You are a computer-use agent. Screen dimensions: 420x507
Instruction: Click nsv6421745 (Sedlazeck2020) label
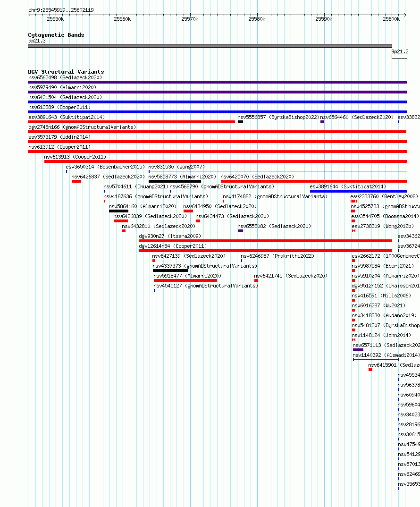point(291,276)
